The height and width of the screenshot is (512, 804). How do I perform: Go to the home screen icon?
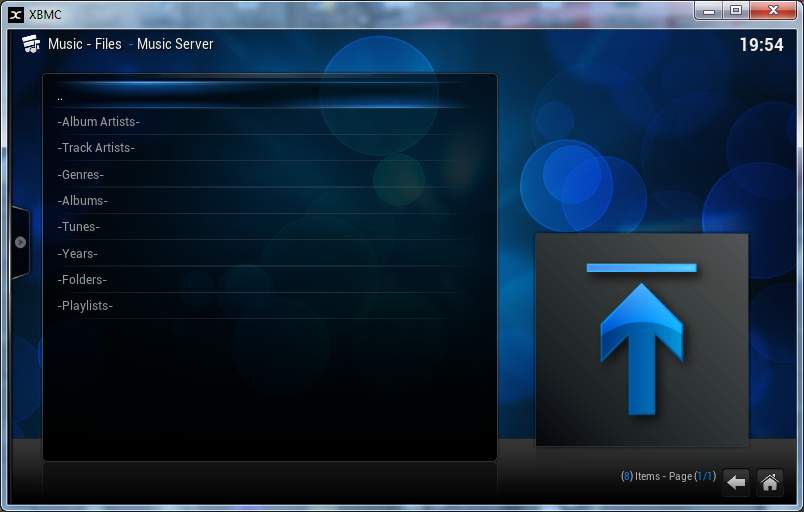770,482
